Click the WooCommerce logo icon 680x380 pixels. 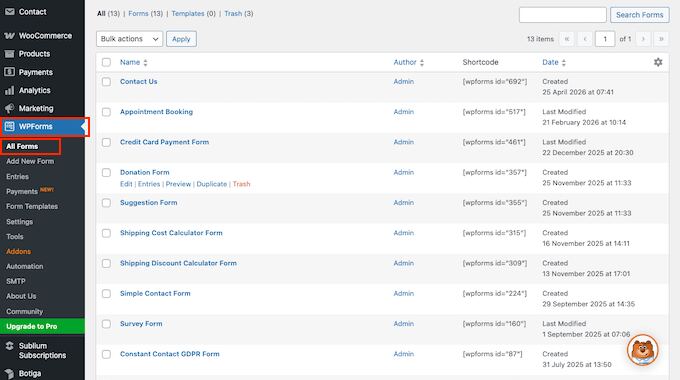[10, 36]
